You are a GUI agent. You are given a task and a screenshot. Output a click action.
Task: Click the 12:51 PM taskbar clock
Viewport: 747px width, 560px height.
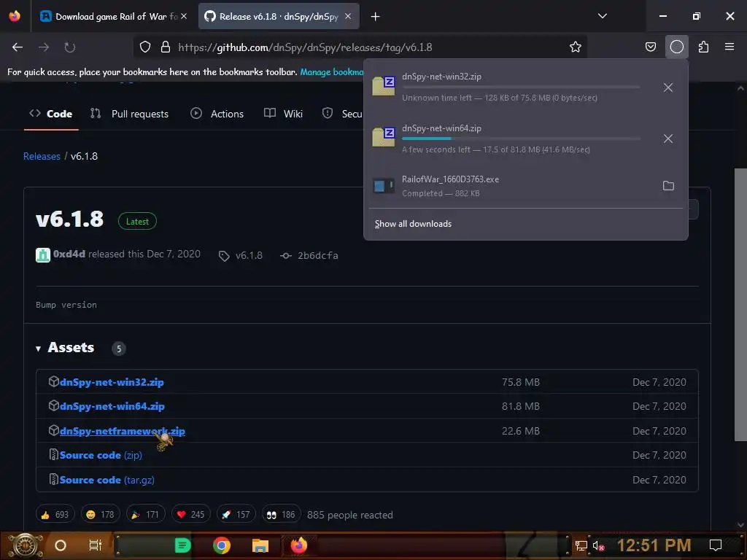[654, 545]
